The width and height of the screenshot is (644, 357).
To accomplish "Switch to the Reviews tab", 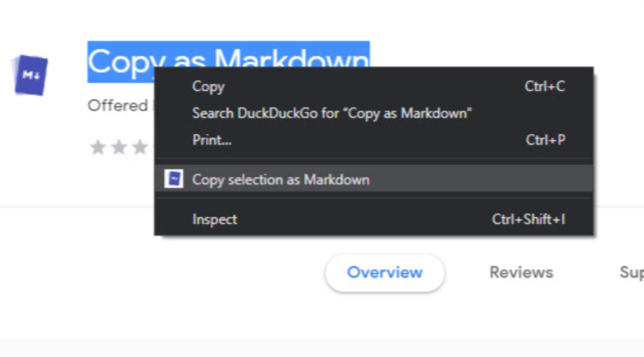I will click(521, 272).
